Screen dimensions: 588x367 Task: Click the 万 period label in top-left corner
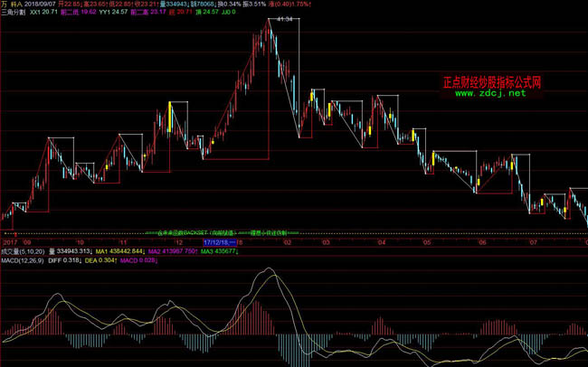[5, 5]
